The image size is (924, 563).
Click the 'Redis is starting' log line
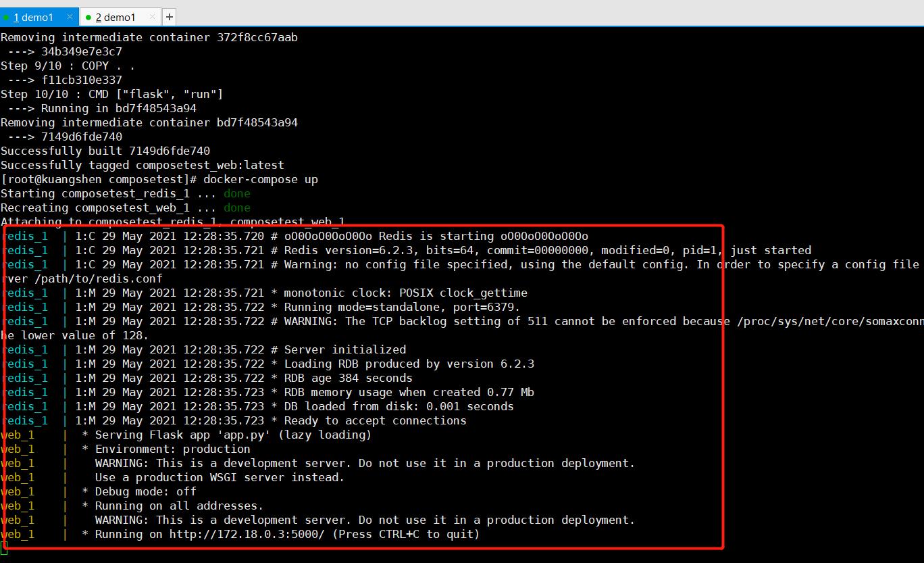point(294,237)
